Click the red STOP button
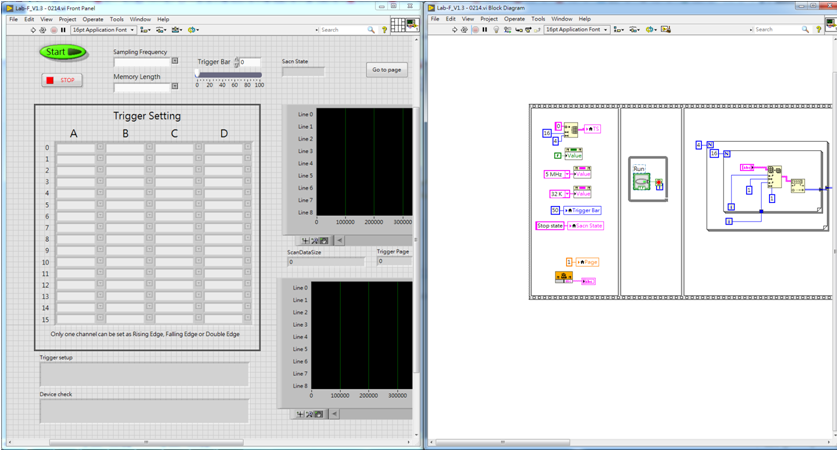This screenshot has height=451, width=838. (62, 80)
